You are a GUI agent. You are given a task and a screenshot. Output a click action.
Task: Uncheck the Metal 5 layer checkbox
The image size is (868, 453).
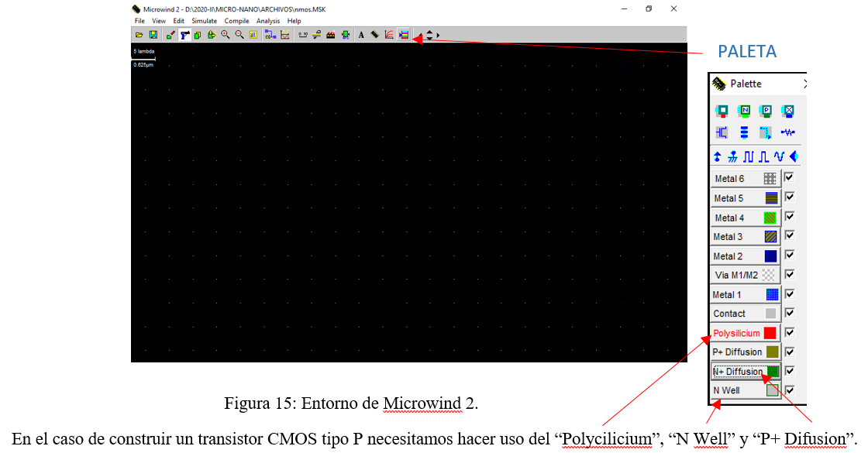790,197
